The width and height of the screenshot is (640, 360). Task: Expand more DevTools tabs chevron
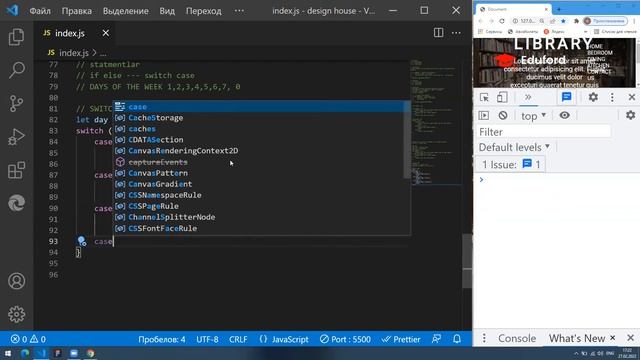pyautogui.click(x=528, y=97)
